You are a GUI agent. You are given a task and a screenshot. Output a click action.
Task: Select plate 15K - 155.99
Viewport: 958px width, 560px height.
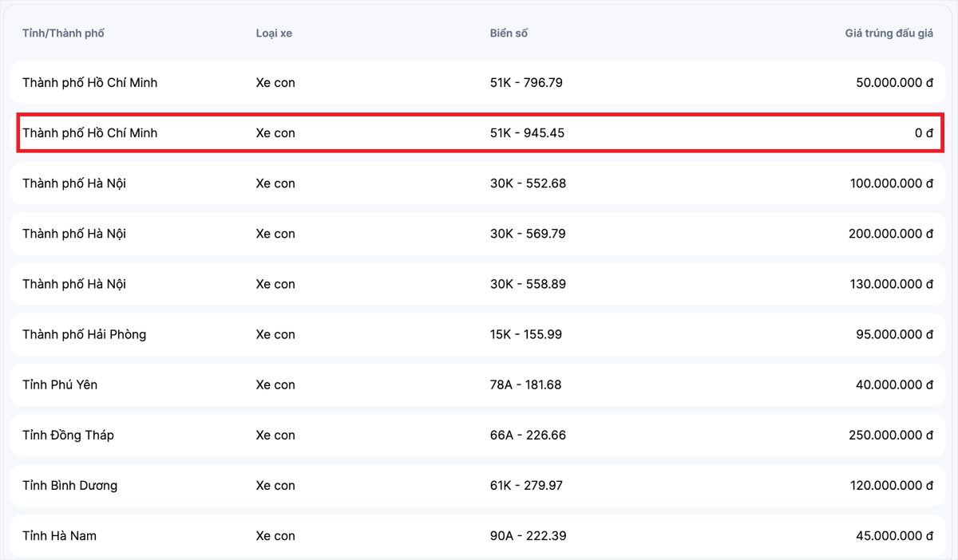pos(526,334)
